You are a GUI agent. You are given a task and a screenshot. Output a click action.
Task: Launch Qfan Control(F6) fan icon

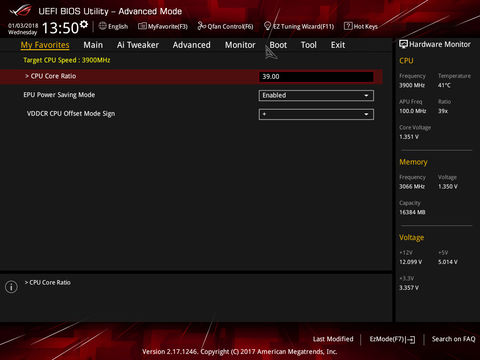click(x=201, y=26)
